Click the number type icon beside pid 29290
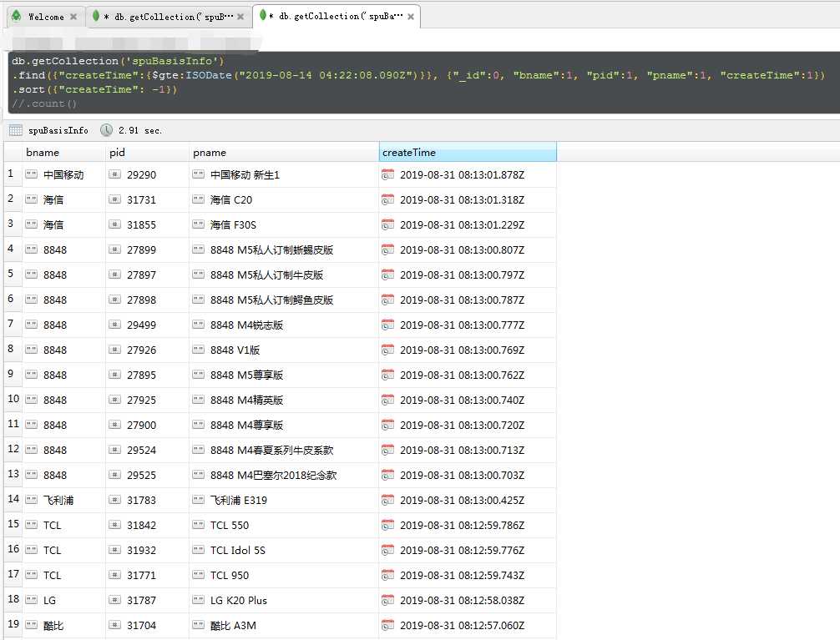 point(114,174)
